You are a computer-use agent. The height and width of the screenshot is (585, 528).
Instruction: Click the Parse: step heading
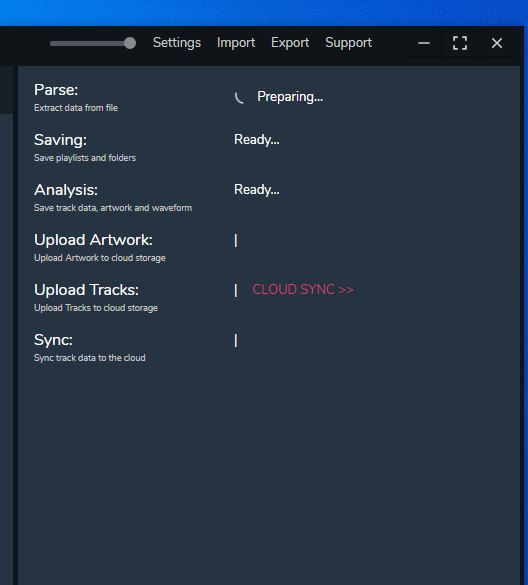click(x=56, y=90)
